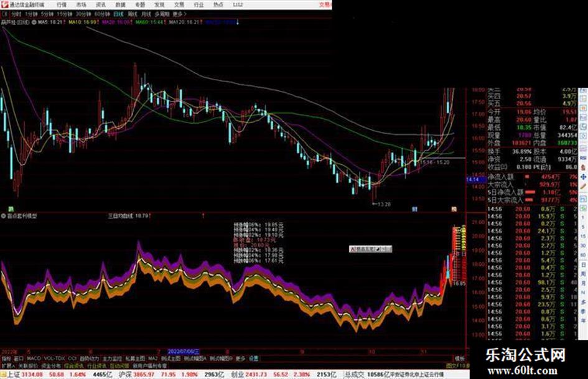Click 60-minute period button in right toolbar

click(583, 255)
